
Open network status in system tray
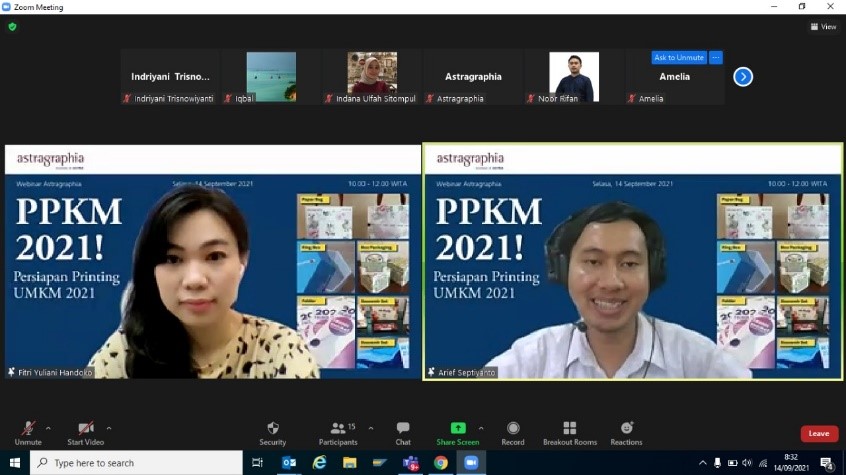click(762, 463)
